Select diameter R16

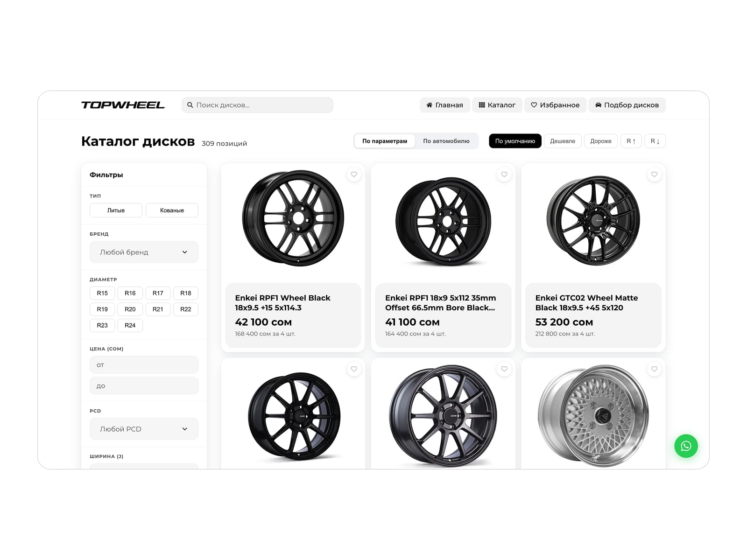click(130, 293)
